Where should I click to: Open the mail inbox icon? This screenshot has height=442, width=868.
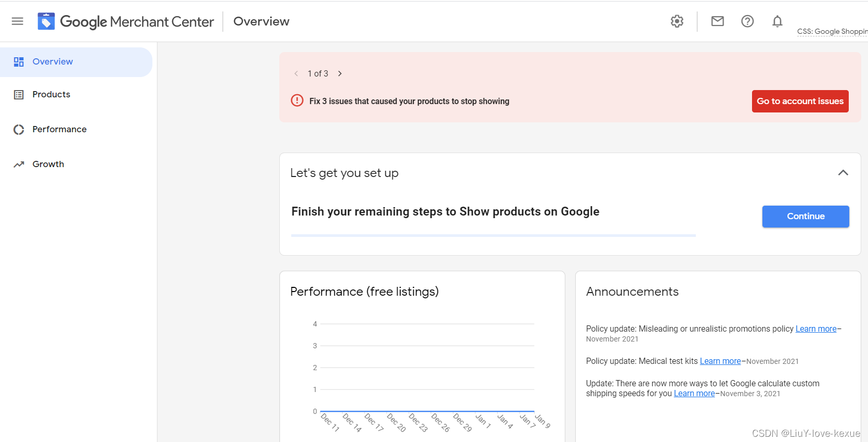coord(717,21)
